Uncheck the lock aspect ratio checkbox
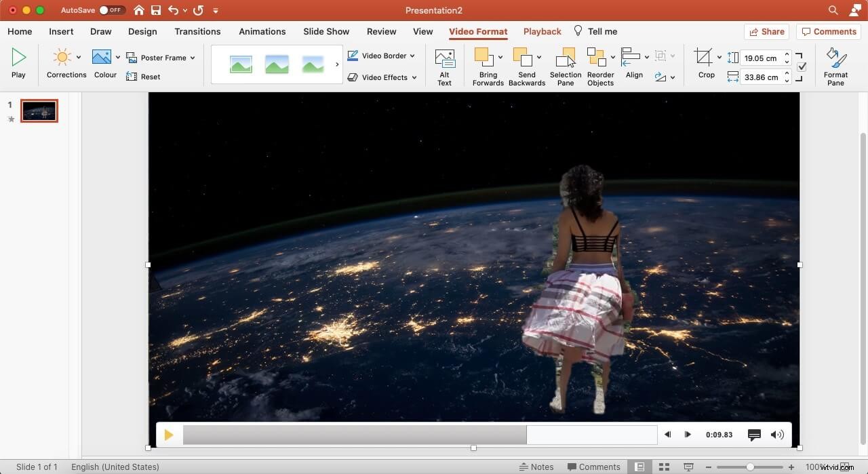This screenshot has width=868, height=474. [x=802, y=66]
